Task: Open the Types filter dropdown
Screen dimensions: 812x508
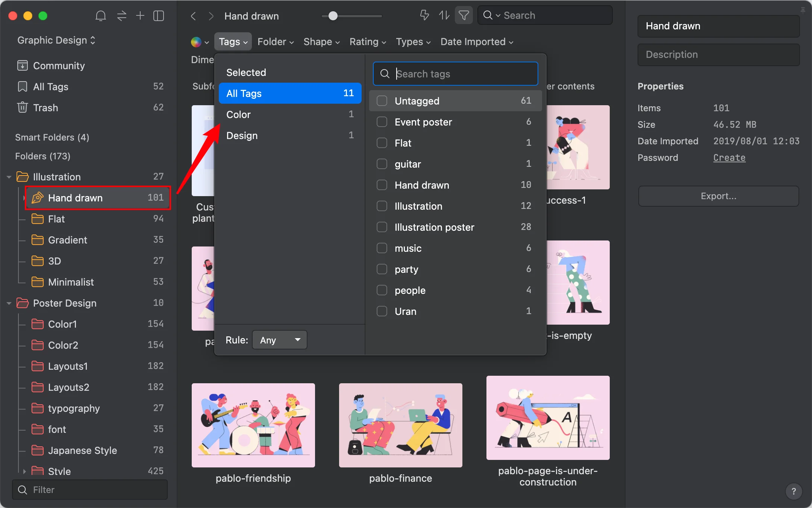Action: click(413, 42)
